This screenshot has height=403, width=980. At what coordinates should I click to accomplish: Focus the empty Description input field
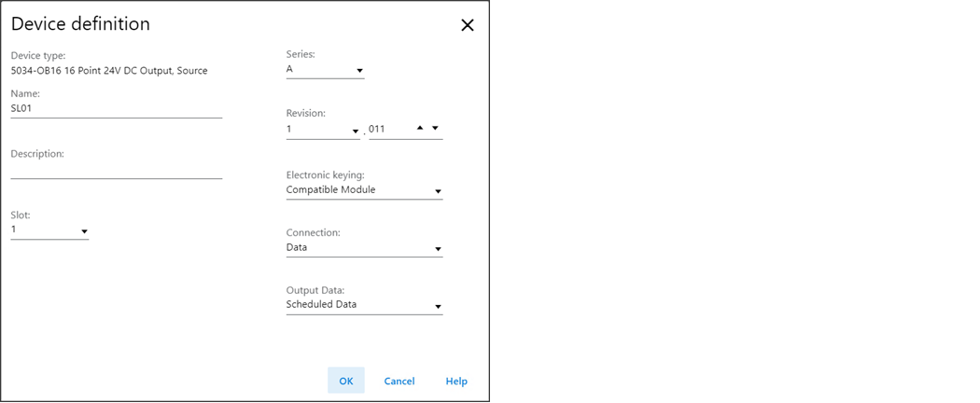coord(116,169)
